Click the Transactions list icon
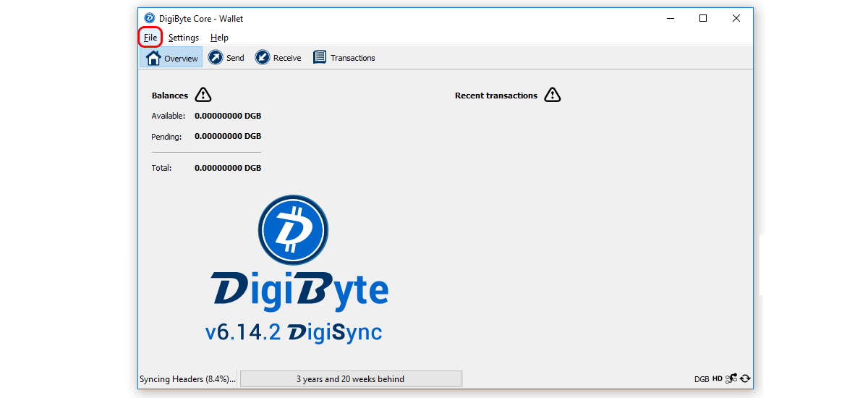This screenshot has height=398, width=868. tap(320, 57)
